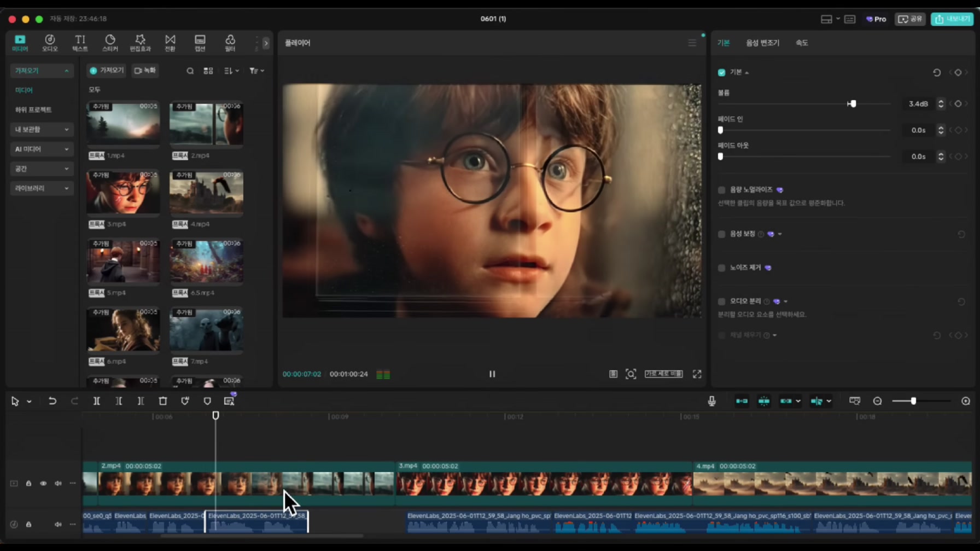Zoom out timeline with minus icon
This screenshot has height=551, width=980.
[878, 401]
